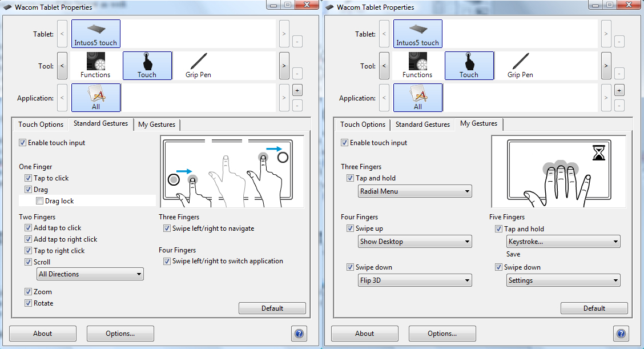Image resolution: width=644 pixels, height=349 pixels.
Task: Open Keystroke... dropdown
Action: [x=563, y=242]
